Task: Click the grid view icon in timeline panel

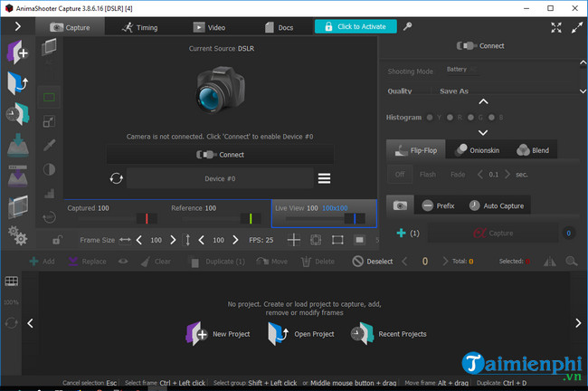Action: (x=11, y=281)
